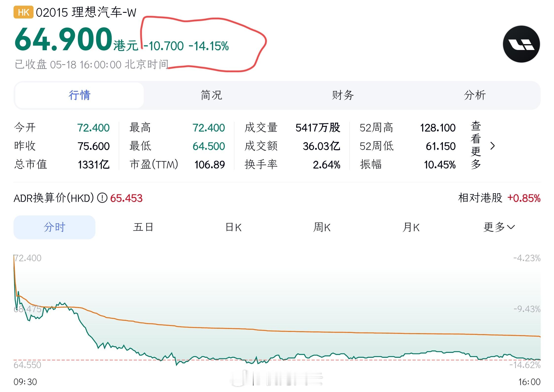Screen dimensions: 554x392
Task: Click the closing timestamp 已收盘 05-18 16:00:00
Action: coord(68,65)
